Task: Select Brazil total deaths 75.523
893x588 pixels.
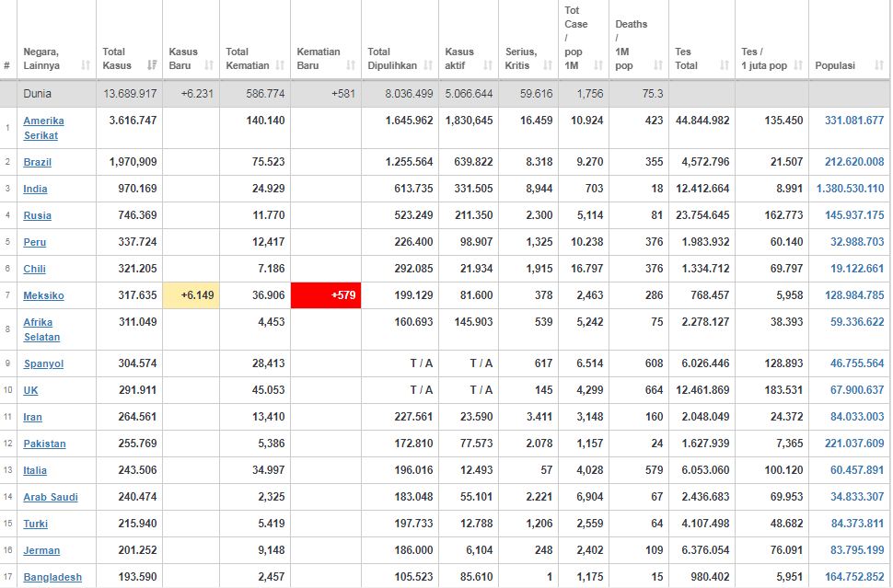Action: click(268, 162)
